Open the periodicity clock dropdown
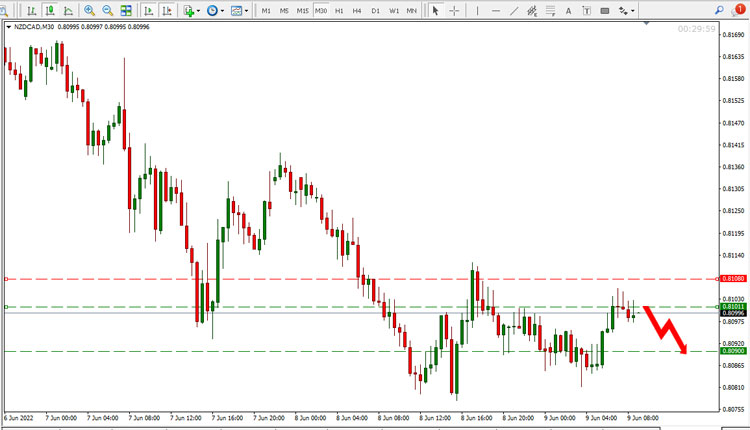 tap(215, 10)
